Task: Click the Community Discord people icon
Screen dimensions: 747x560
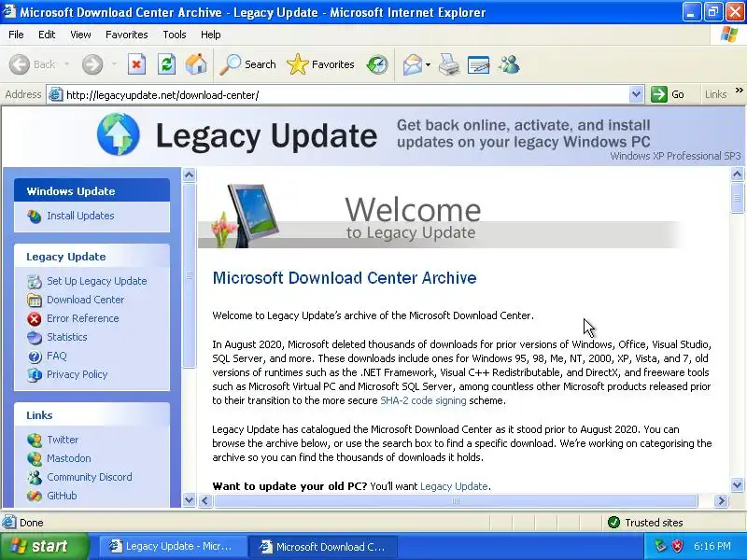Action: 35,477
